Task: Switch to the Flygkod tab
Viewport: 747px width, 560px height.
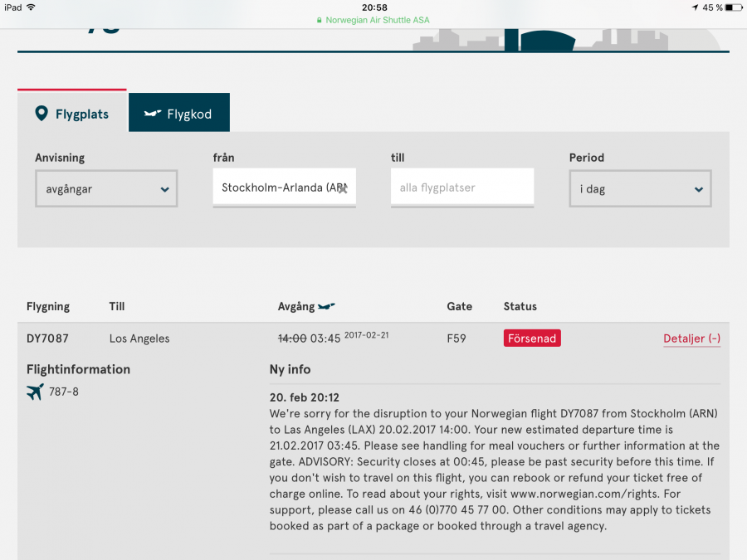Action: point(178,114)
